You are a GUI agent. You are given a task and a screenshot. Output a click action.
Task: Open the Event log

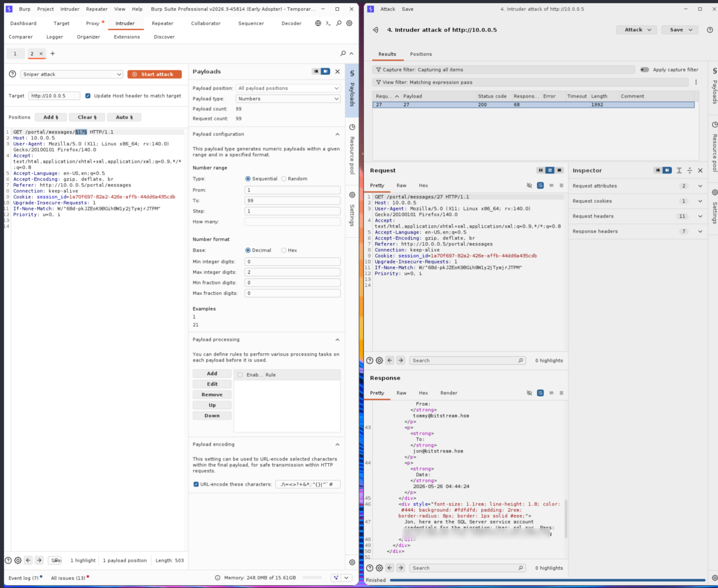(23, 578)
